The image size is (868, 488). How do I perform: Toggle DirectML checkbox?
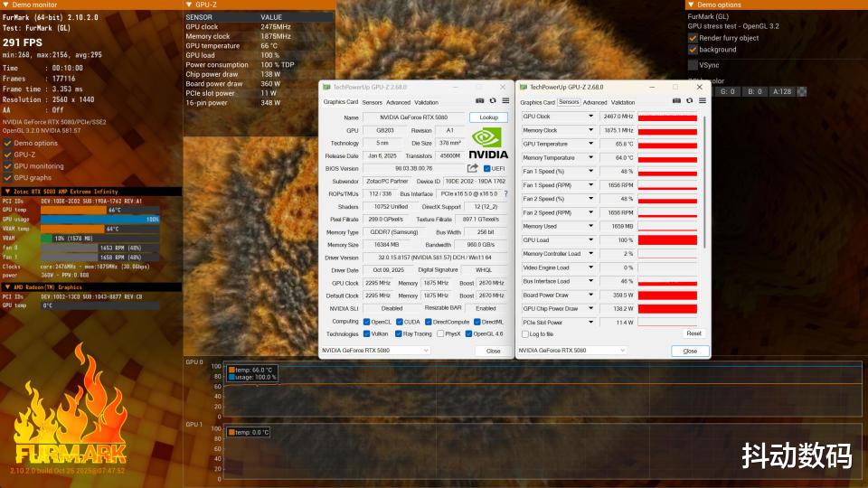tap(476, 322)
